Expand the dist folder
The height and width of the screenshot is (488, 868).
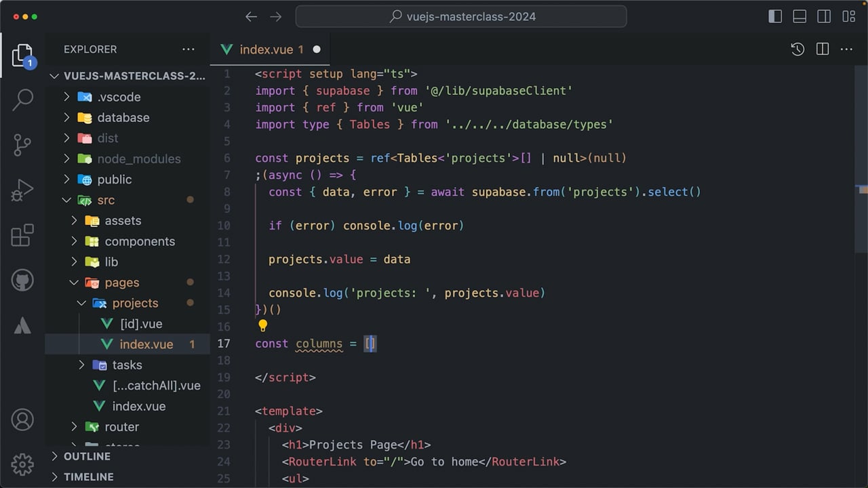[127, 138]
